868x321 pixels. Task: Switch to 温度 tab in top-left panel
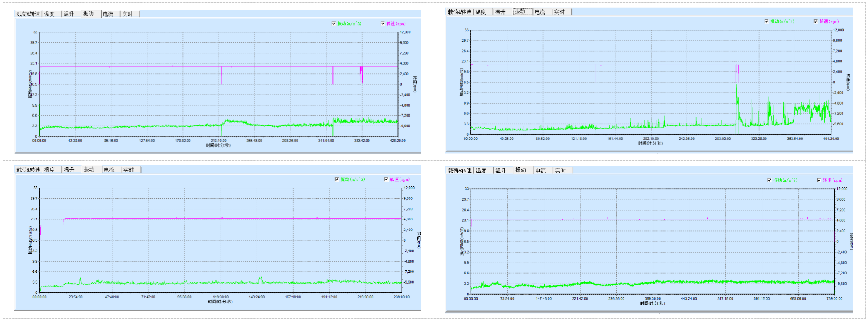pyautogui.click(x=49, y=14)
